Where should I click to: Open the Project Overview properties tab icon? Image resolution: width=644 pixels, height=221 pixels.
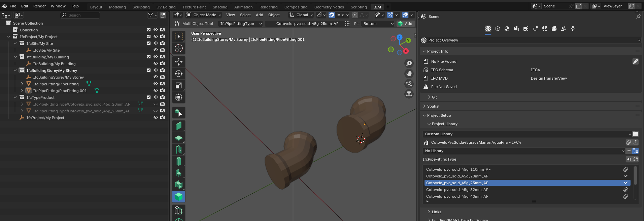click(x=488, y=29)
